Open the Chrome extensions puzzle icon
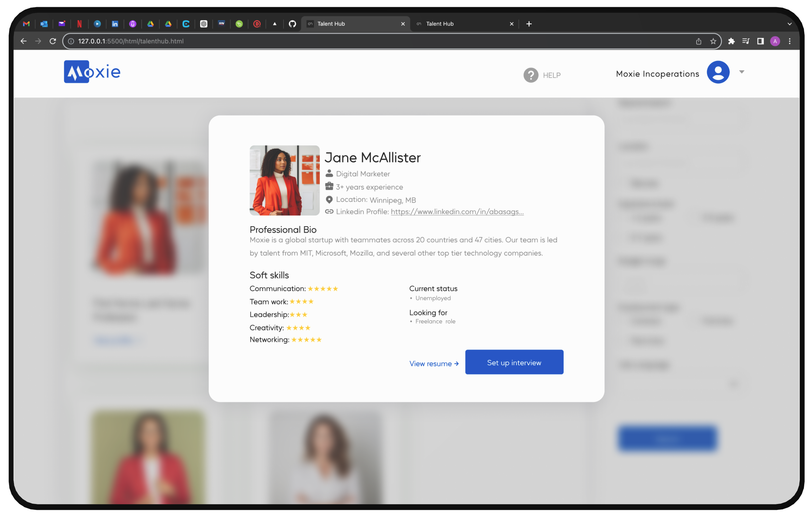The image size is (812, 517). (731, 41)
